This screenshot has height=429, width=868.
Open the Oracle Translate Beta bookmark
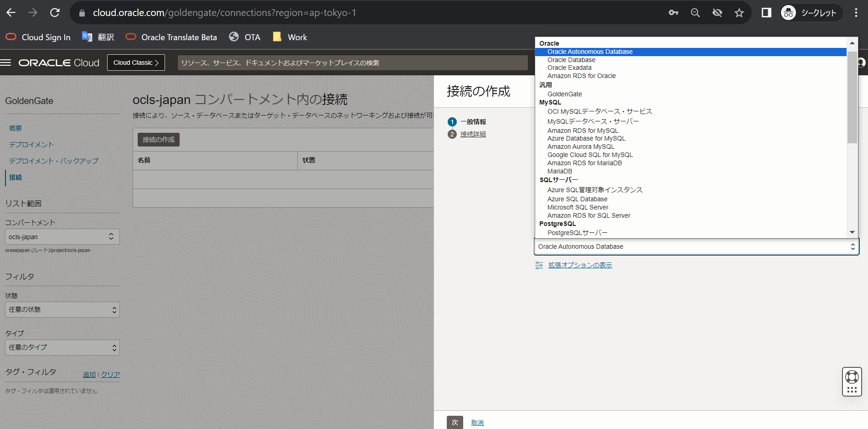pyautogui.click(x=171, y=37)
